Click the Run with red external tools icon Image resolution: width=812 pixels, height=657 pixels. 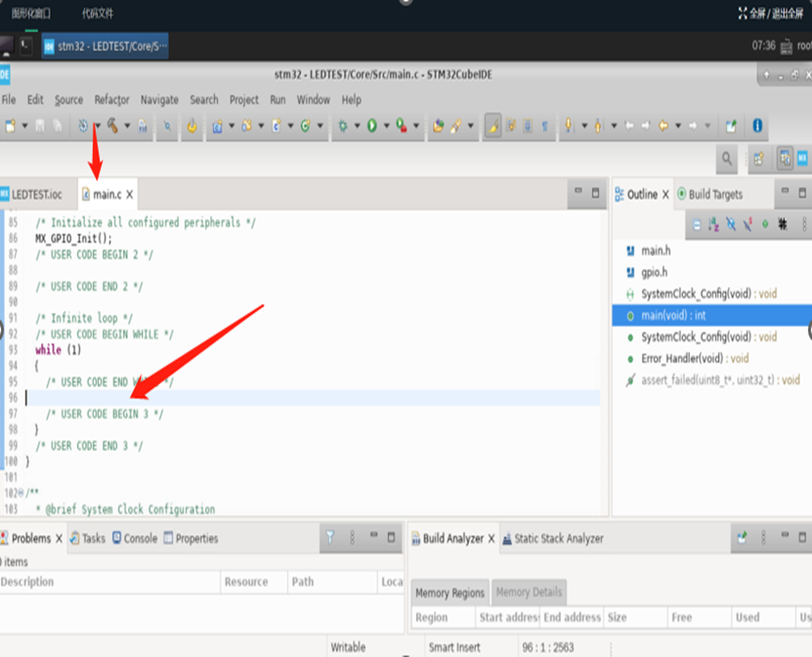click(x=402, y=125)
